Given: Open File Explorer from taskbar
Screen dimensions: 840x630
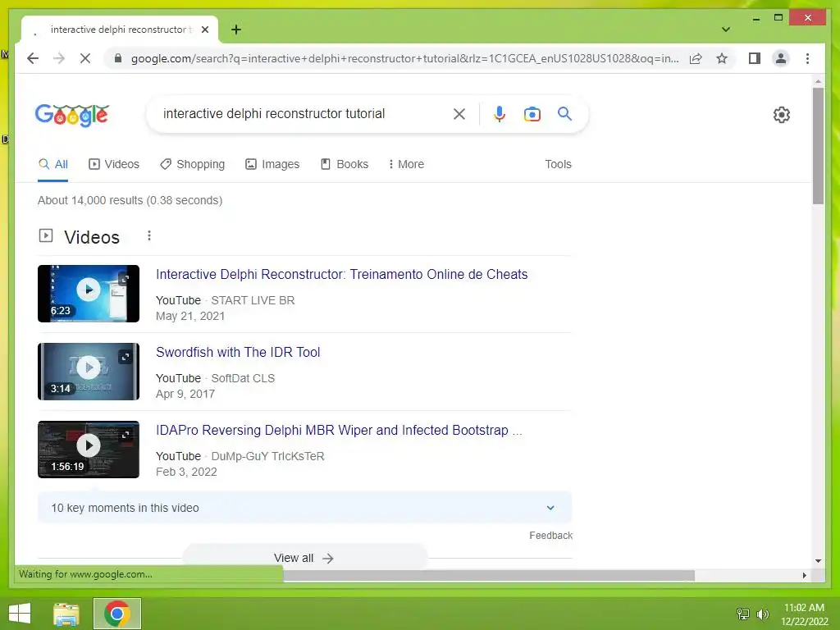Looking at the screenshot, I should (x=66, y=614).
